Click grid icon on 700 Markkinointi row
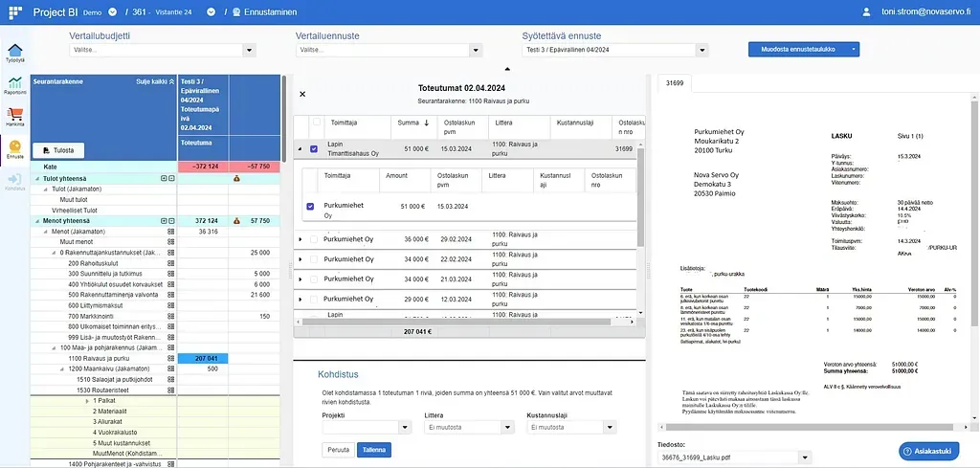This screenshot has width=980, height=468. pos(171,316)
